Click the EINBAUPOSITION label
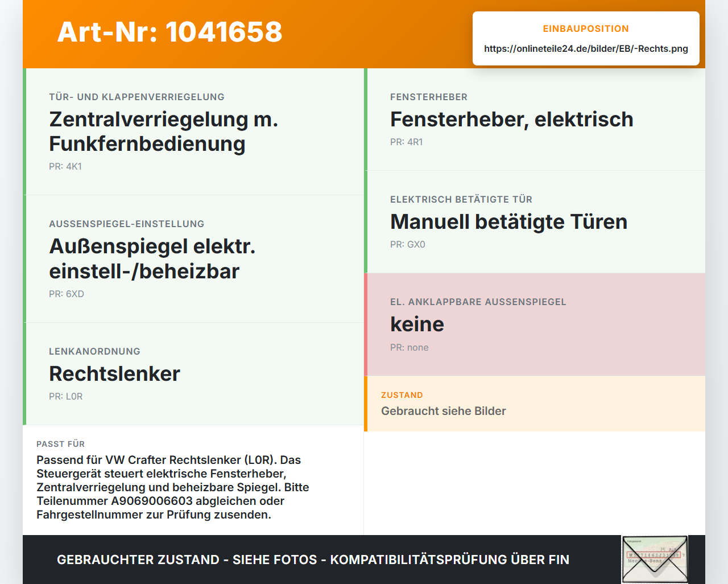The width and height of the screenshot is (728, 584). point(586,28)
